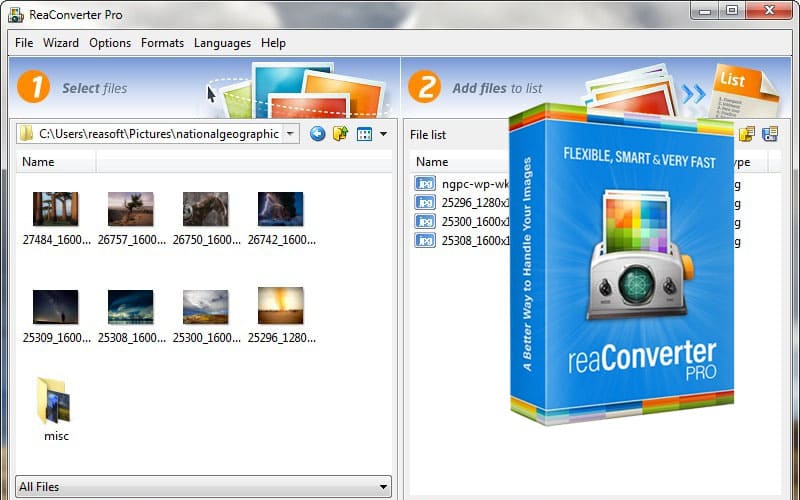The width and height of the screenshot is (800, 500).
Task: Expand the folder path dropdown arrow
Action: tap(290, 134)
